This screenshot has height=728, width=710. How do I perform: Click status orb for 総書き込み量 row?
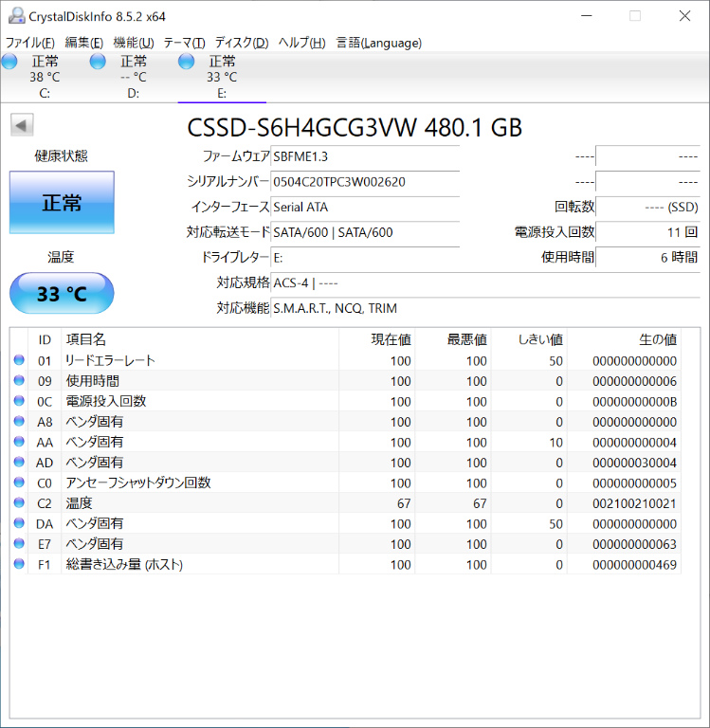pos(19,565)
